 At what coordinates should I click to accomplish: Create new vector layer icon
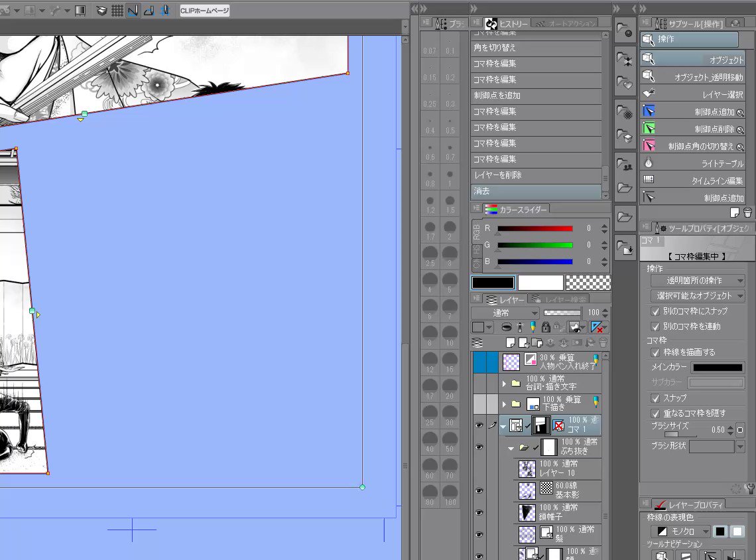[x=524, y=343]
